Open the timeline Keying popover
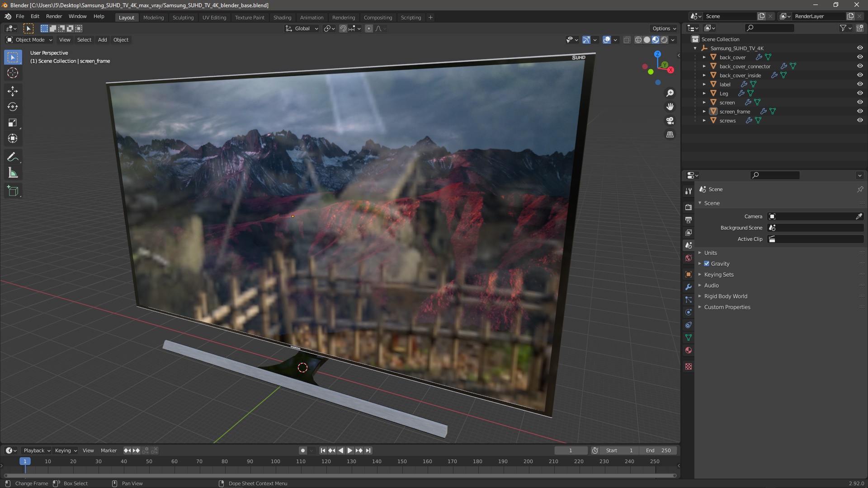868x488 pixels. [66, 450]
